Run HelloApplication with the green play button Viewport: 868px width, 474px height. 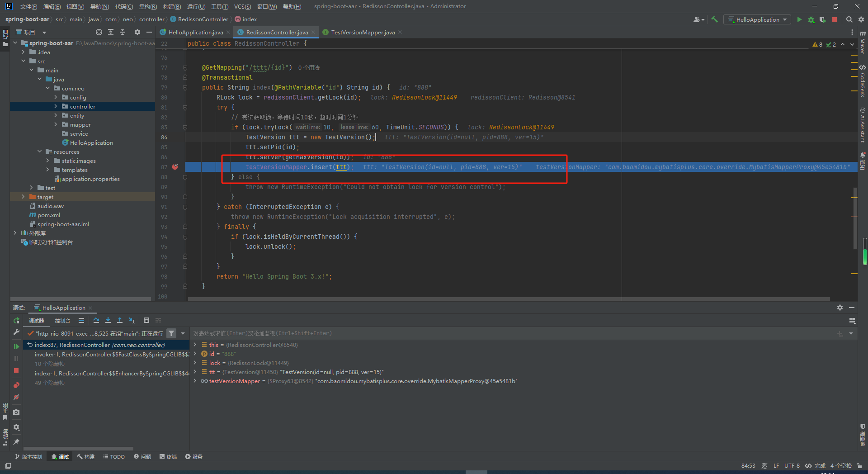tap(799, 19)
